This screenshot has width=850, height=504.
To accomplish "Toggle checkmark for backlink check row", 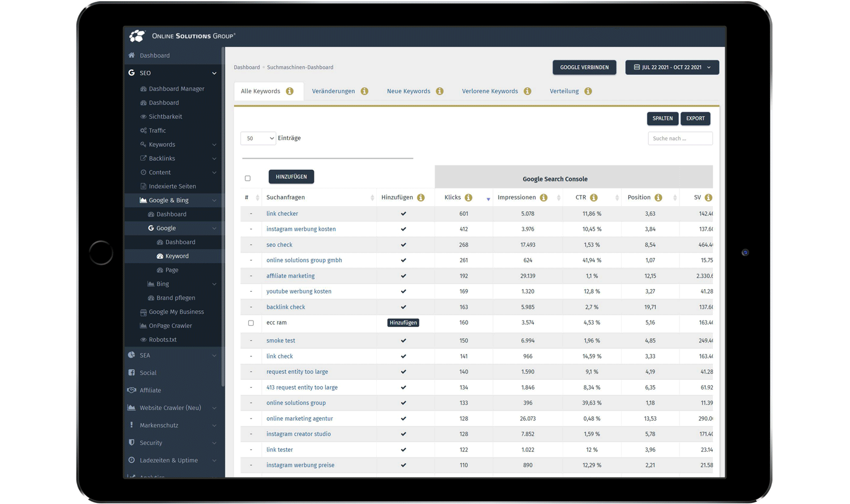I will pos(403,307).
